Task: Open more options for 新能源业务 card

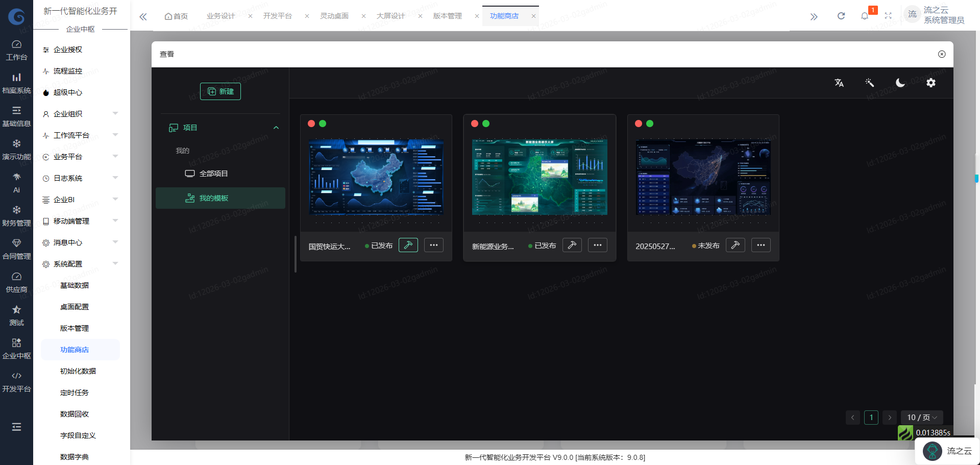Action: point(597,245)
